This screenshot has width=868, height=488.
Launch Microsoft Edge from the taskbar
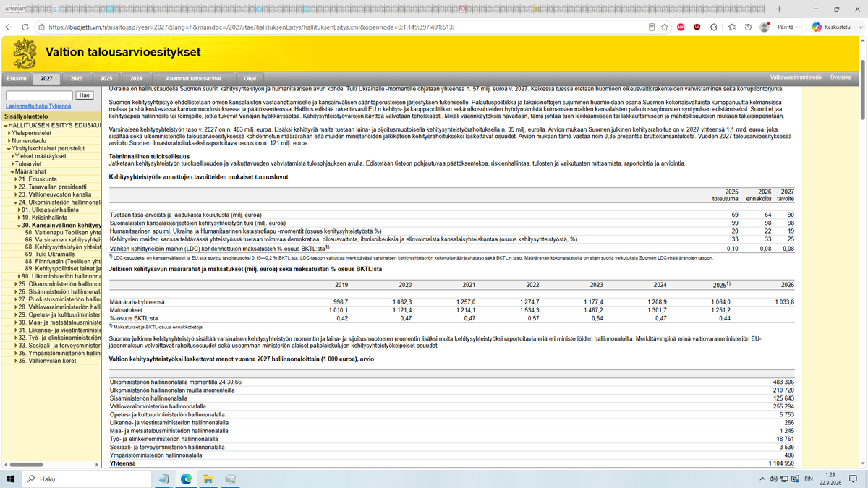tap(186, 479)
